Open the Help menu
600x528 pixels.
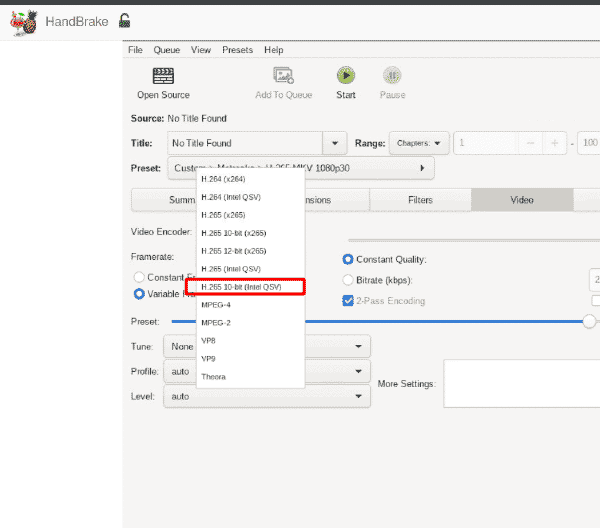tap(274, 50)
